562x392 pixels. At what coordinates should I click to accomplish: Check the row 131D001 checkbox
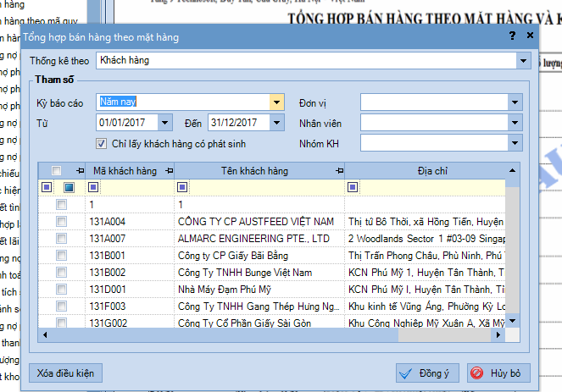click(x=61, y=289)
